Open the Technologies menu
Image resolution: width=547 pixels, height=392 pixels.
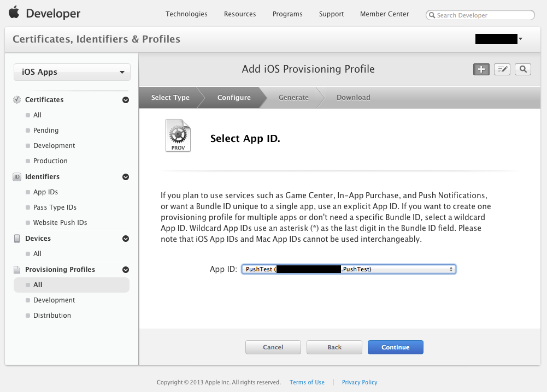coord(186,14)
